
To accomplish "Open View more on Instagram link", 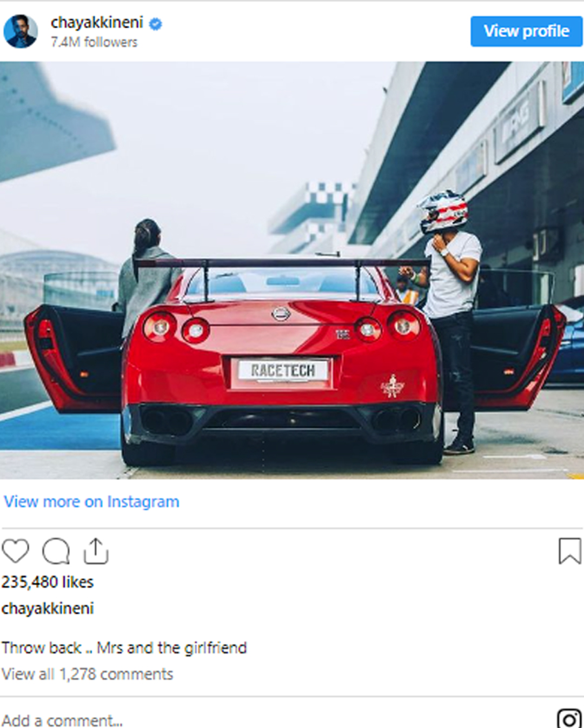I will (x=91, y=501).
